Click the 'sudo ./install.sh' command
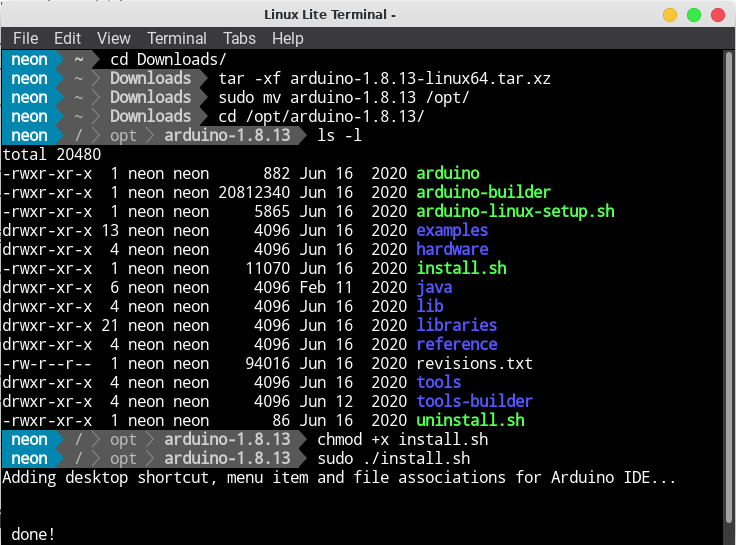Viewport: 736px width, 545px height. point(394,459)
